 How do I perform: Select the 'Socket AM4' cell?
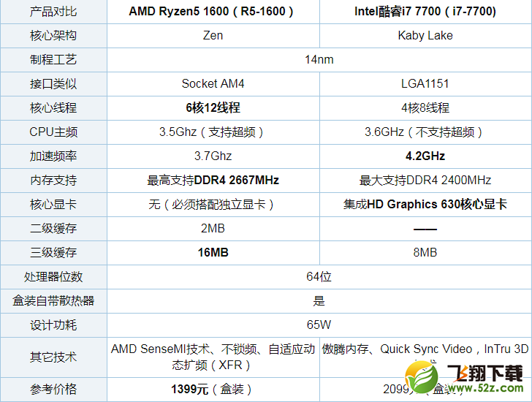pyautogui.click(x=213, y=84)
